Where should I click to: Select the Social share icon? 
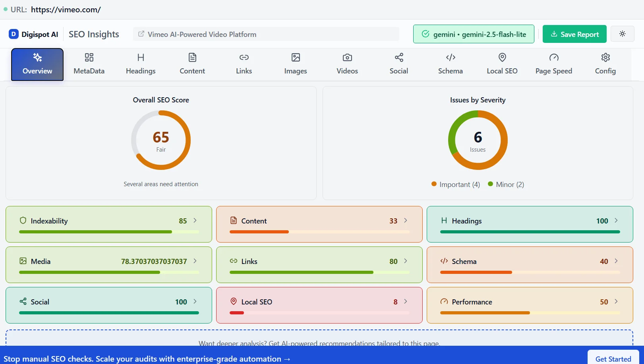[x=398, y=58]
